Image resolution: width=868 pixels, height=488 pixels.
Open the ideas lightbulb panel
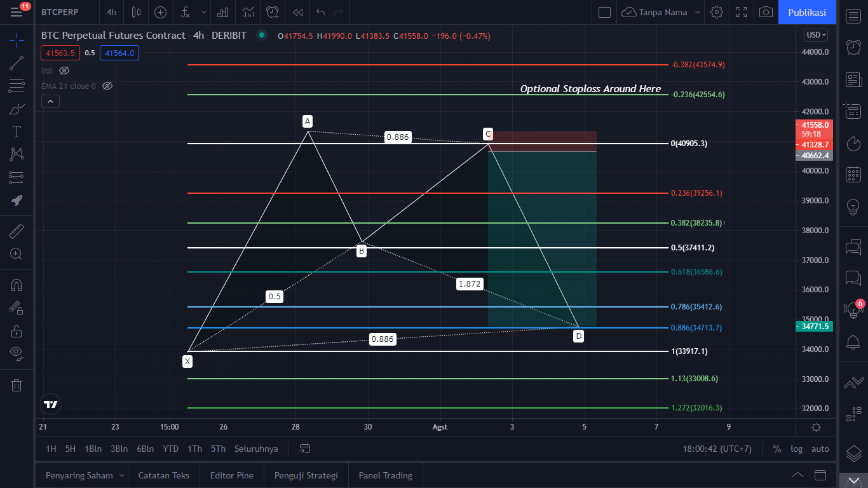click(x=853, y=206)
